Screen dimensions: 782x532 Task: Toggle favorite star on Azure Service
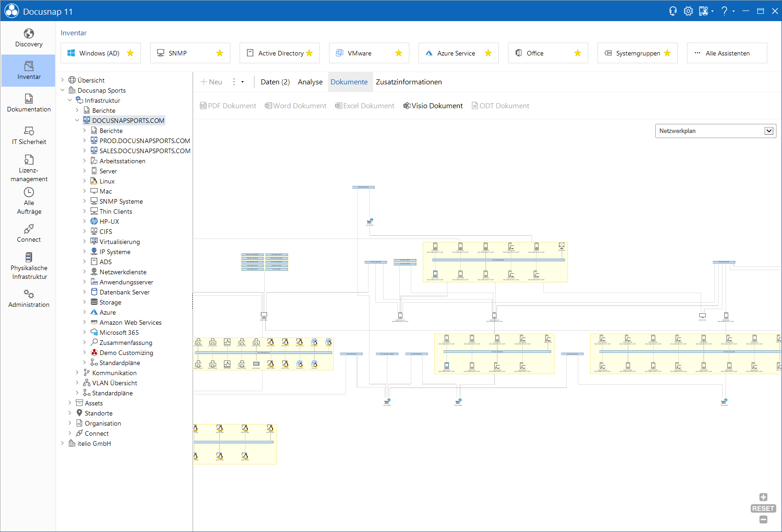click(488, 53)
